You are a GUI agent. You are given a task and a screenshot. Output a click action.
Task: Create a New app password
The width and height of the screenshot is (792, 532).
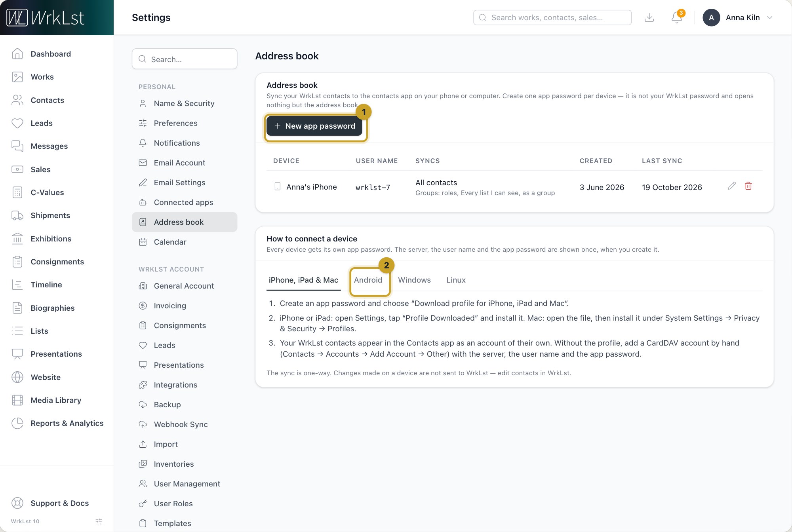(314, 126)
